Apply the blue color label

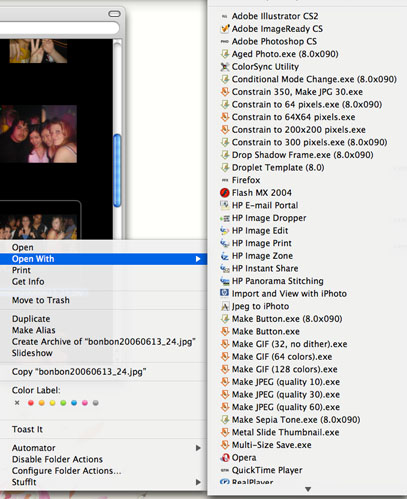coord(74,403)
